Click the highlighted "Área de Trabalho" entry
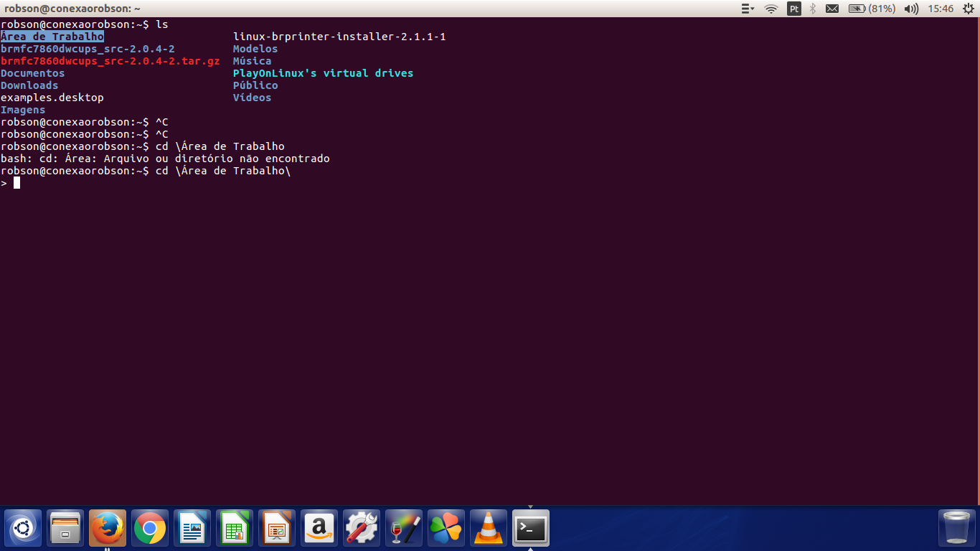 (x=52, y=37)
